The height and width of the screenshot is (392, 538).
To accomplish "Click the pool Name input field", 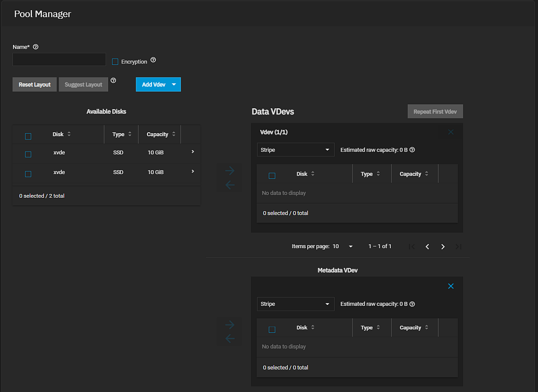I will point(59,60).
